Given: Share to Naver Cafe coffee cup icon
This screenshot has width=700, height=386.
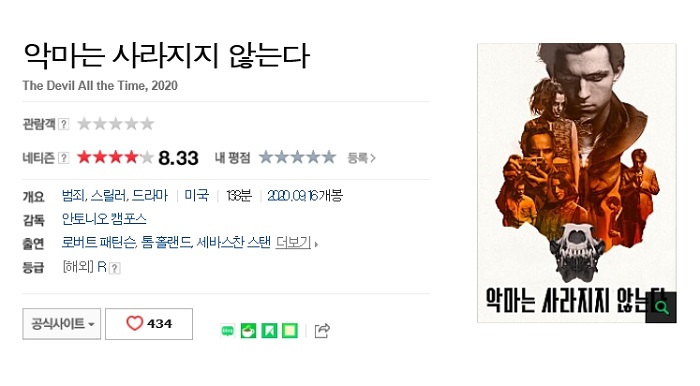Looking at the screenshot, I should 249,331.
